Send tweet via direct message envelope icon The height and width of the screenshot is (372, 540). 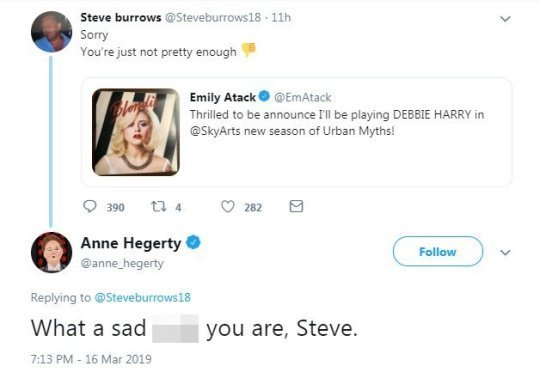tap(296, 206)
